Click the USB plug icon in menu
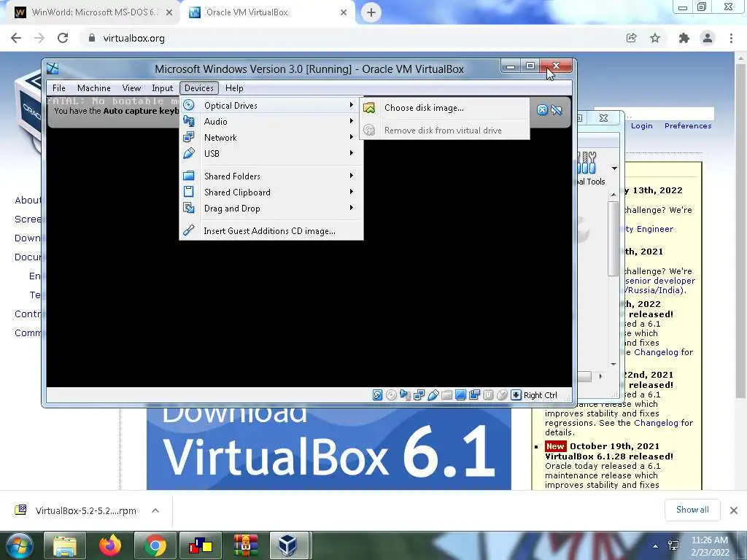 189,153
